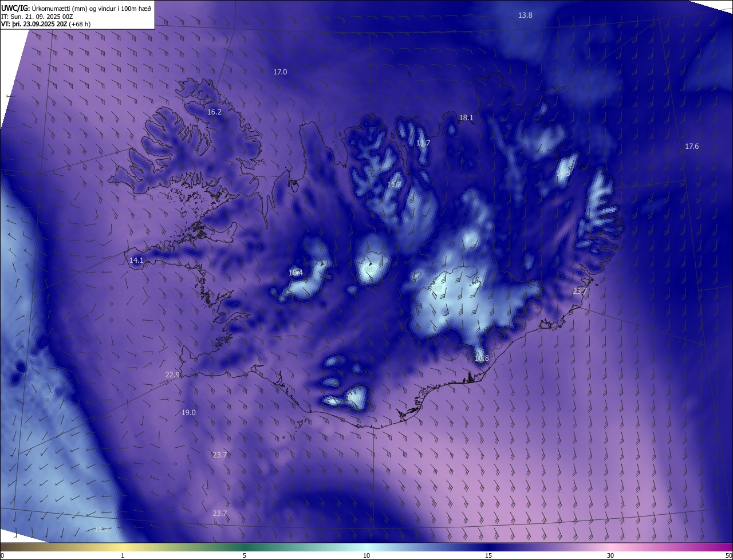The height and width of the screenshot is (560, 733).
Task: Click the 13.8 value label on the map
Action: pyautogui.click(x=525, y=15)
